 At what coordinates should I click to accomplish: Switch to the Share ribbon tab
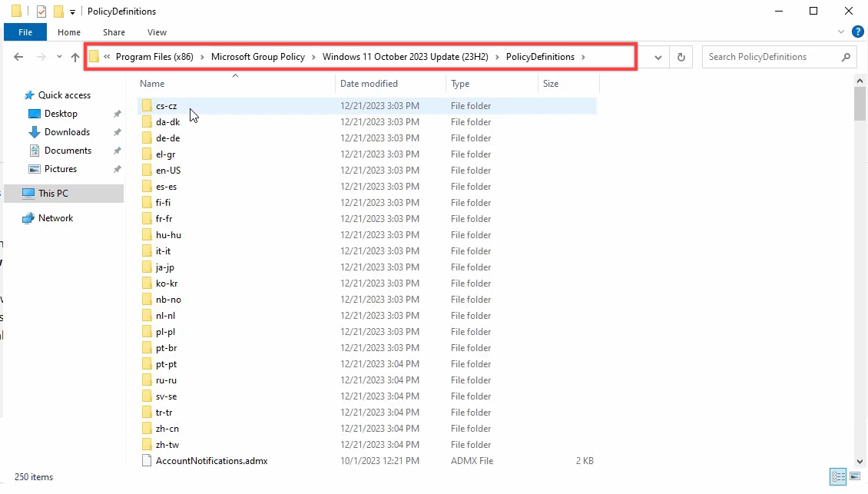(x=114, y=32)
